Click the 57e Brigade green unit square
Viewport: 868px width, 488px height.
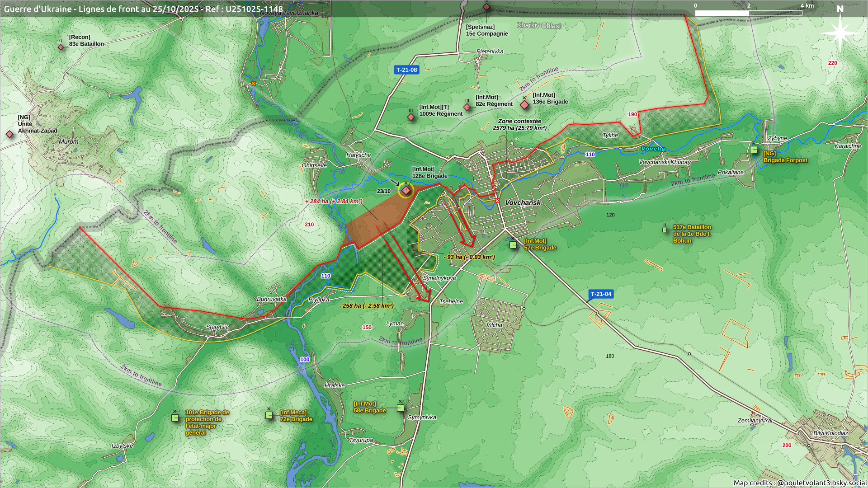tap(513, 245)
